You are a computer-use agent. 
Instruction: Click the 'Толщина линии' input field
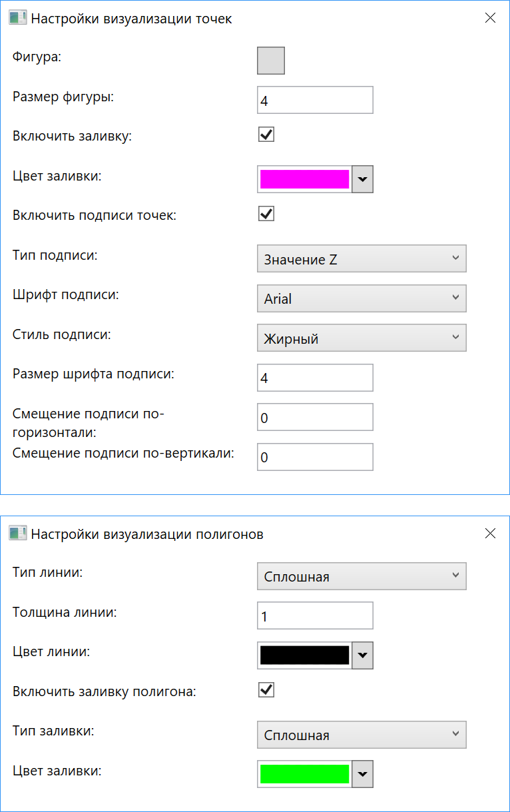(314, 615)
